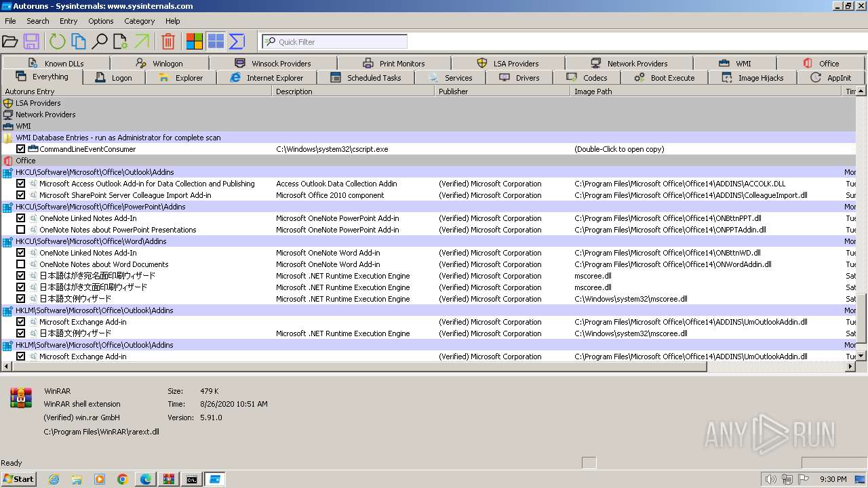868x488 pixels.
Task: Delete the selected entry with trash icon
Action: pyautogui.click(x=168, y=41)
